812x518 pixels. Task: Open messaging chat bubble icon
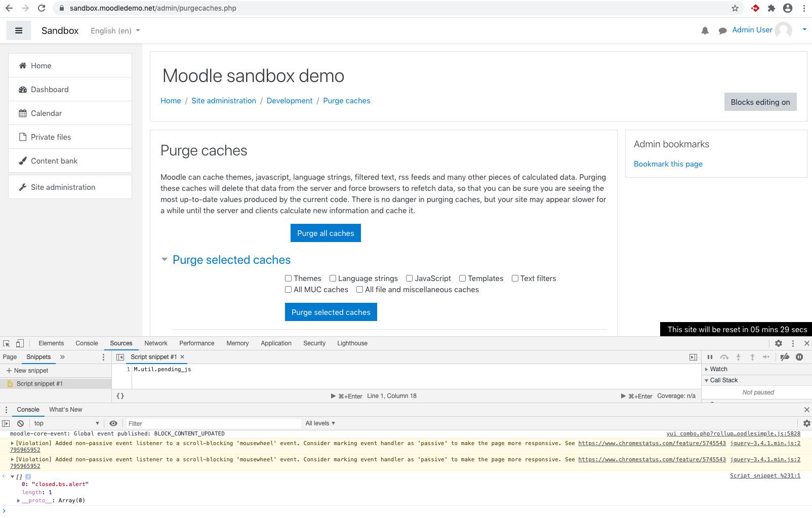[x=722, y=31]
